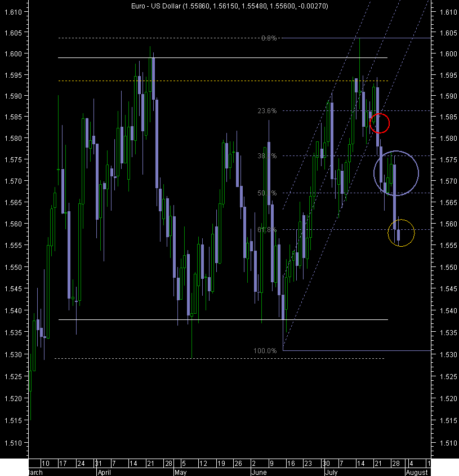Click the date label 23 on time axis
Viewport: 459px width, 476px height.
click(308, 464)
